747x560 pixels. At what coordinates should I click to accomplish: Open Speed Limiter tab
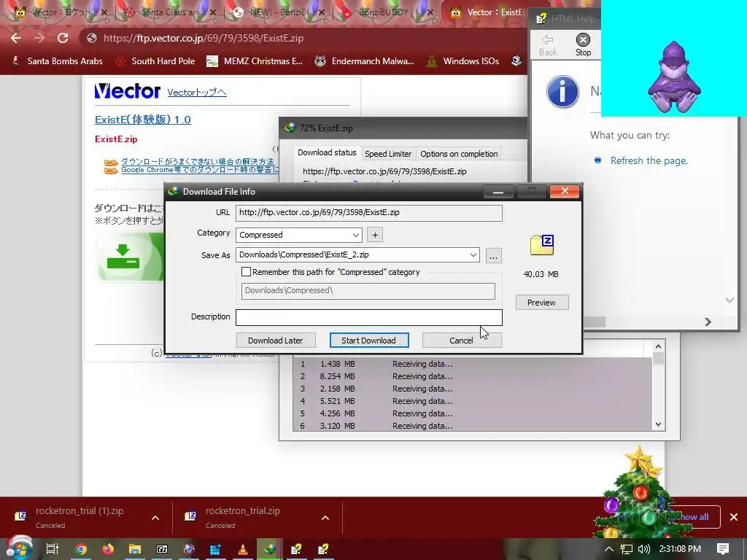click(388, 154)
